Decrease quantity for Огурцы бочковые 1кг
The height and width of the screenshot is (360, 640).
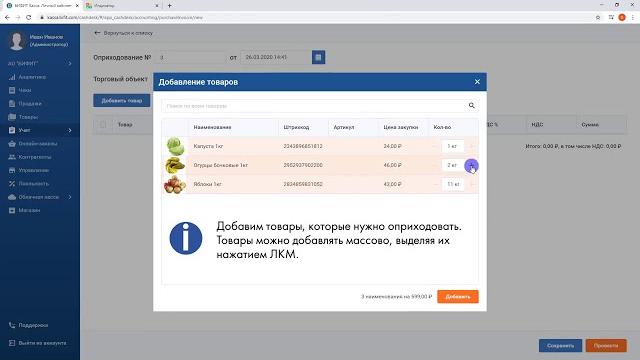[x=436, y=165]
